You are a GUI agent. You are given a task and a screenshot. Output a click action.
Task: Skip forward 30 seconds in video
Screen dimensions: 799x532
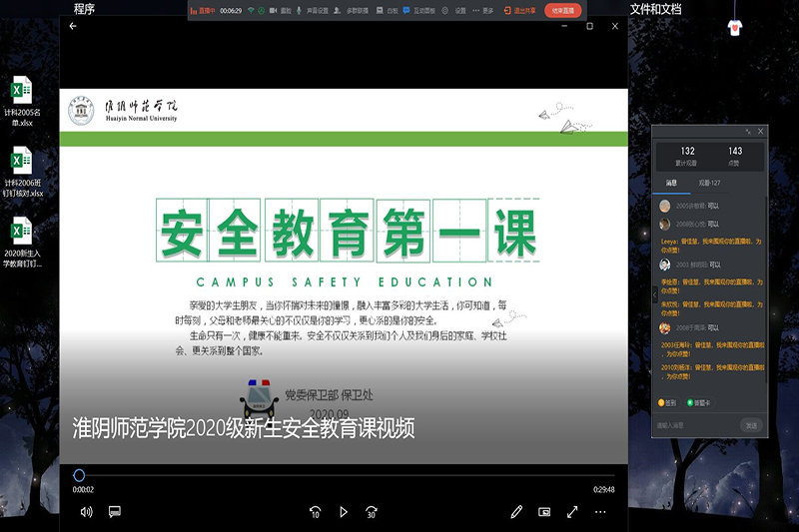(x=372, y=512)
